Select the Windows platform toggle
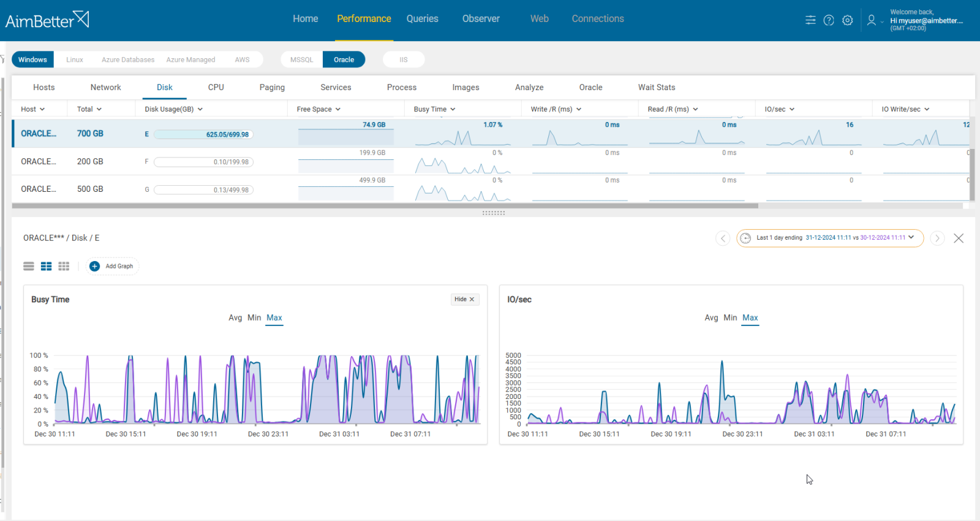This screenshot has width=980, height=521. (32, 59)
